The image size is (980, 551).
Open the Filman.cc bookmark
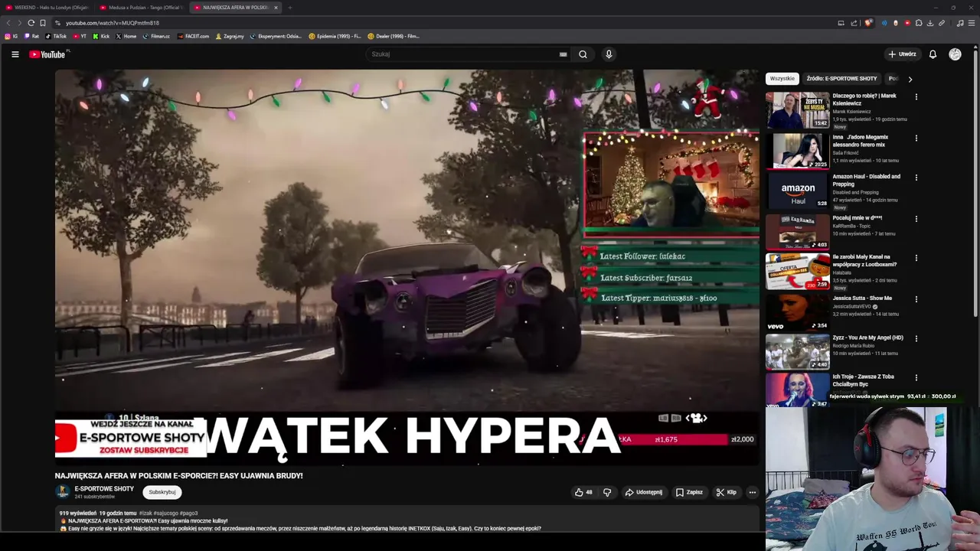(156, 36)
